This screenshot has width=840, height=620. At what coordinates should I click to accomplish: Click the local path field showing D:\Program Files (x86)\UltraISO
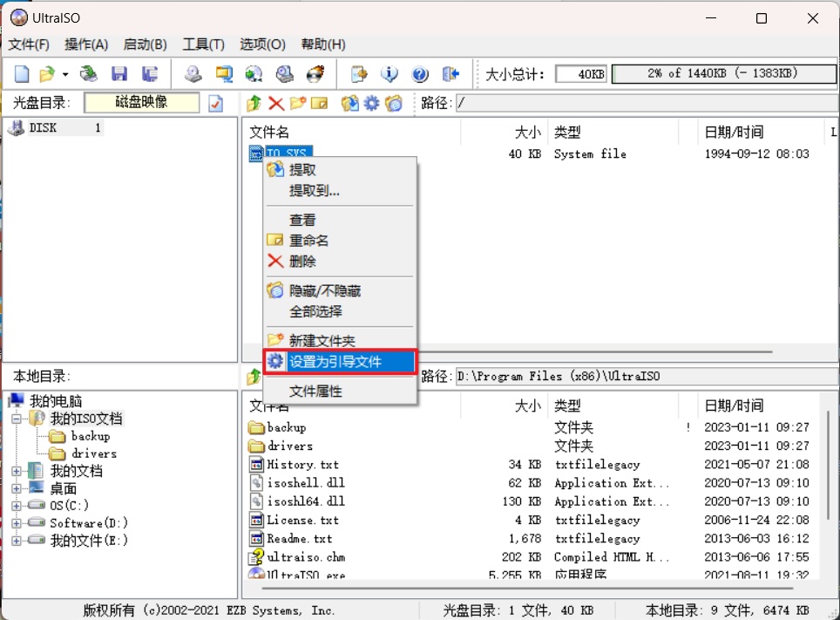click(x=647, y=377)
